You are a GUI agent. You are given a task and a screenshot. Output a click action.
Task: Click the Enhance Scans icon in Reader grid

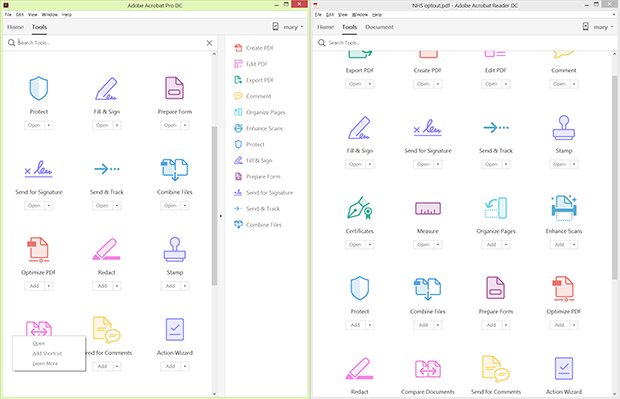[564, 208]
